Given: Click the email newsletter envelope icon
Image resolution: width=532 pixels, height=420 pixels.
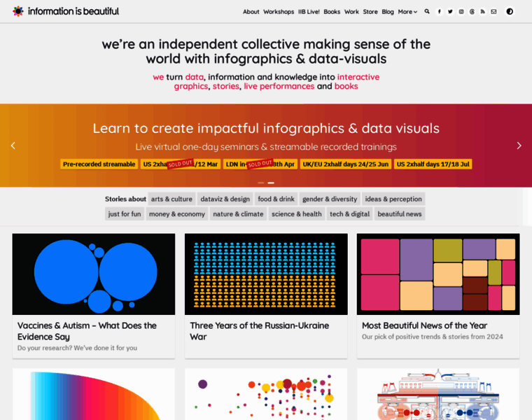Looking at the screenshot, I should pos(493,11).
